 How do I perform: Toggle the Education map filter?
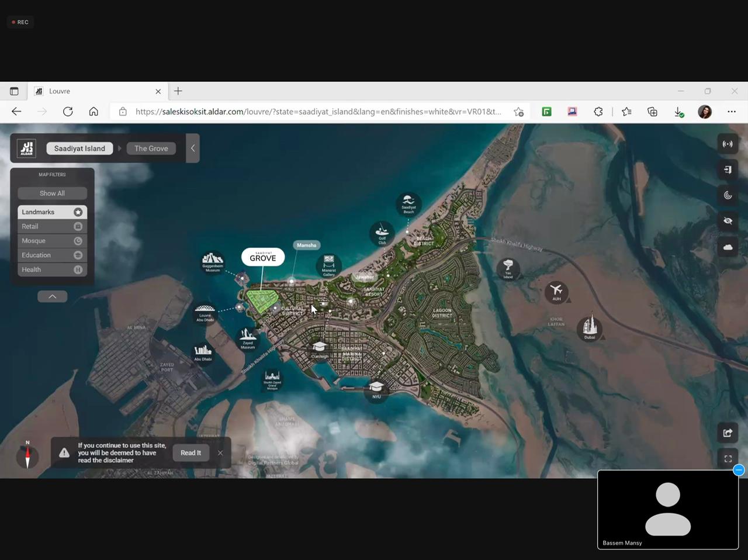tap(52, 255)
